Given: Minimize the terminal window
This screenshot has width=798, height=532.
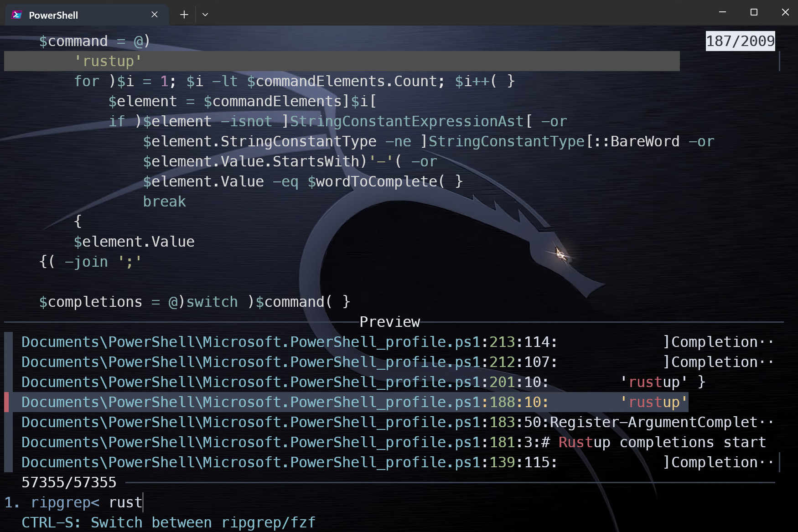Looking at the screenshot, I should (x=722, y=12).
